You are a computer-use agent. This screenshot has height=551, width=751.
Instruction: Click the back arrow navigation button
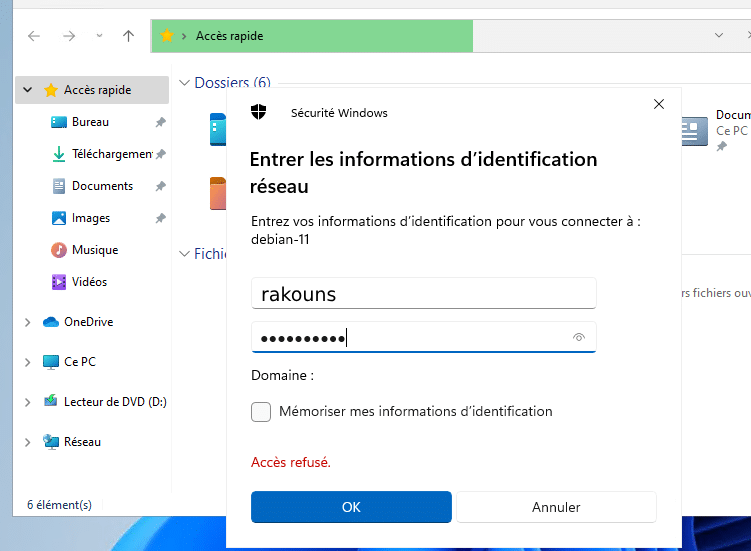[34, 36]
